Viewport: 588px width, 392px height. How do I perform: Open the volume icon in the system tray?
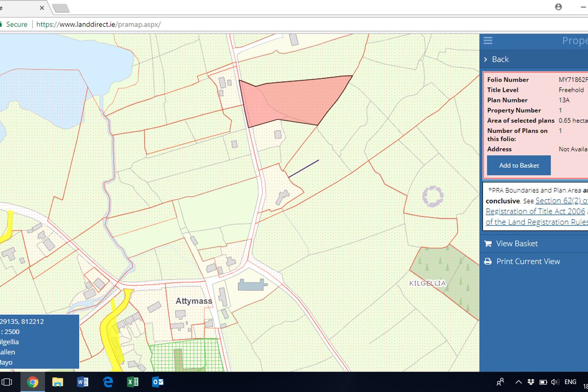point(555,382)
